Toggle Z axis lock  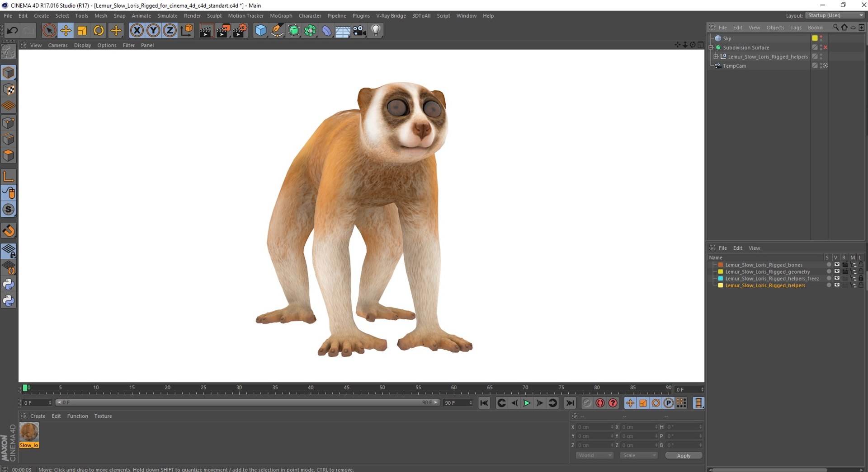point(170,31)
